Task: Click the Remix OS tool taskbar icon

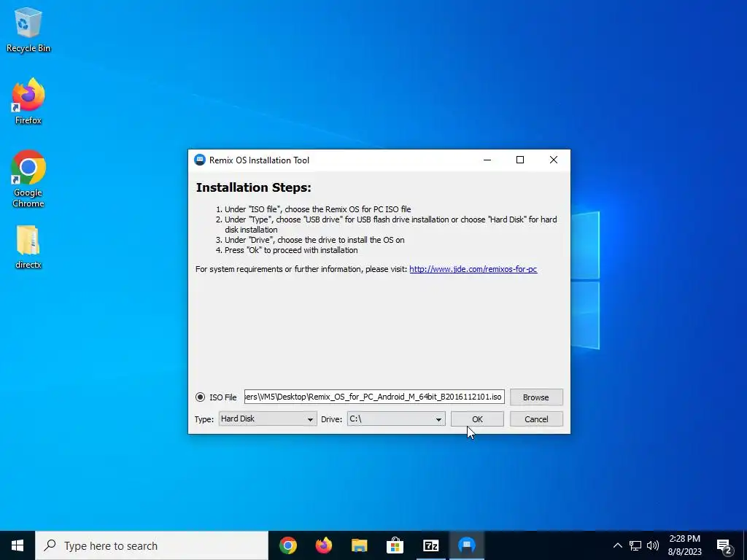Action: (x=466, y=545)
